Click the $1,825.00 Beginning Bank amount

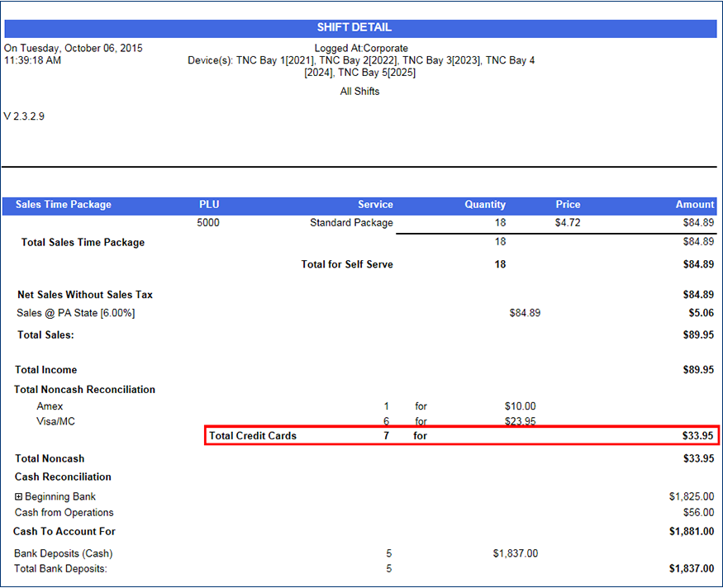point(692,497)
